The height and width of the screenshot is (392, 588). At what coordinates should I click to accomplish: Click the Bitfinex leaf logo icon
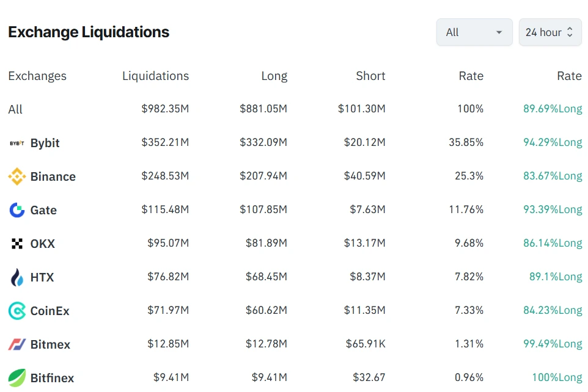pos(17,378)
